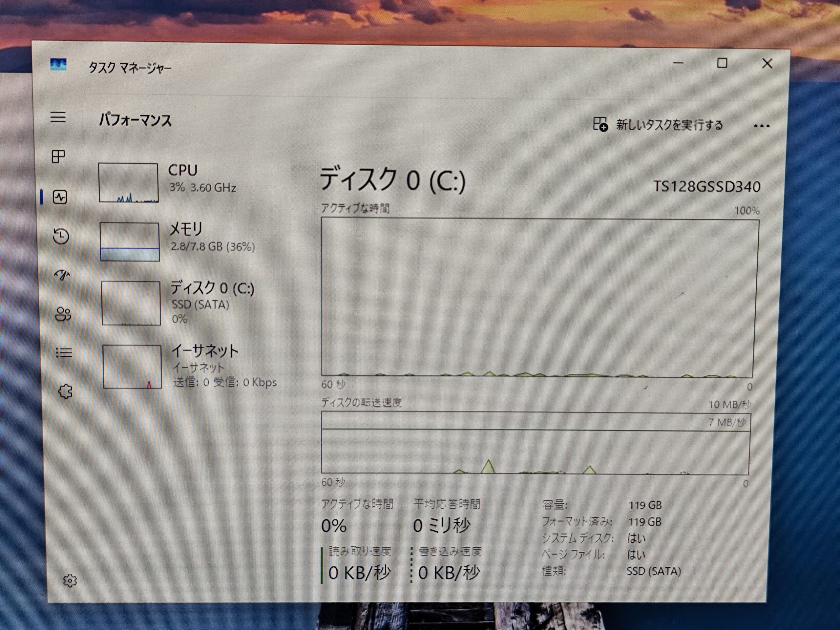Expand the three-dot more options menu
The image size is (840, 630).
tap(761, 126)
